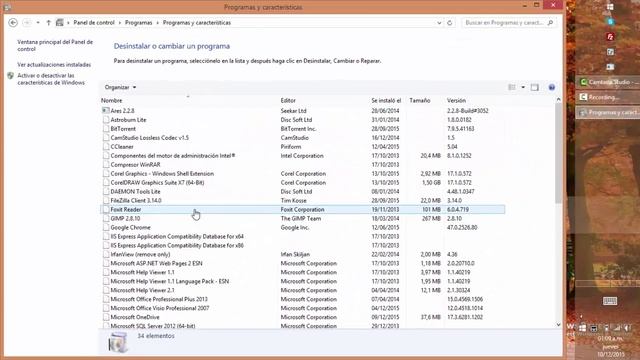Click the scroll-up arrow of the list
The width and height of the screenshot is (640, 360).
(558, 100)
